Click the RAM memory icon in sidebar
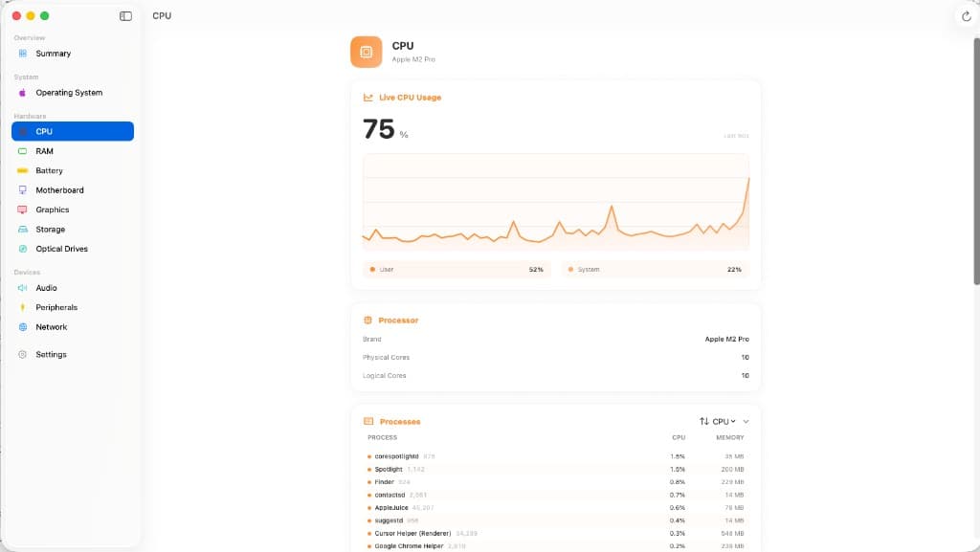The width and height of the screenshot is (980, 552). pyautogui.click(x=23, y=151)
